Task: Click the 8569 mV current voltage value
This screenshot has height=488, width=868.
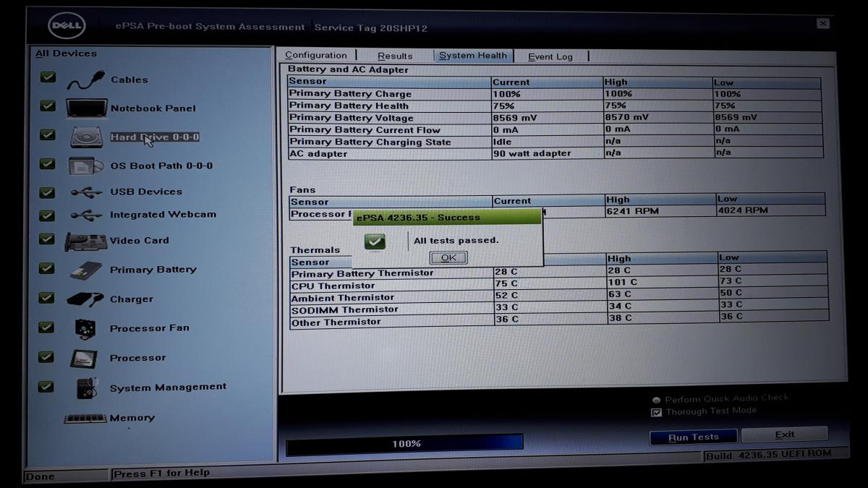Action: coord(514,118)
